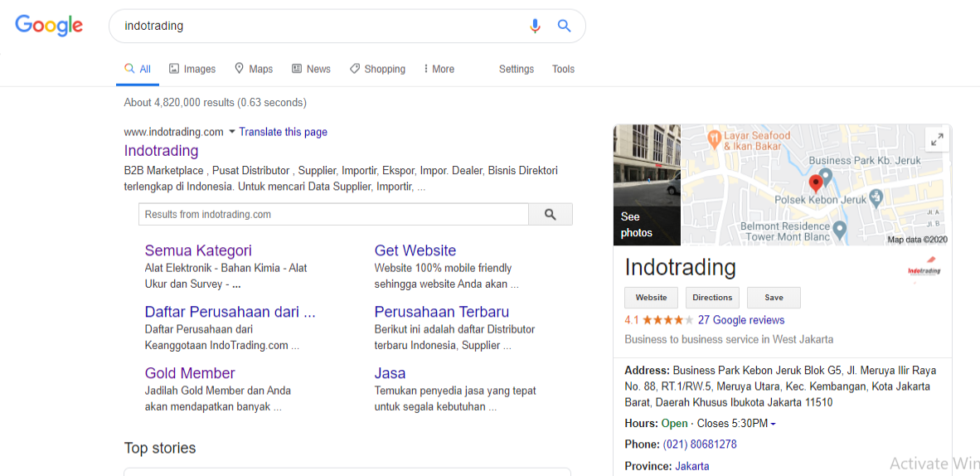This screenshot has height=476, width=980.
Task: Expand the More menu
Action: (x=439, y=69)
